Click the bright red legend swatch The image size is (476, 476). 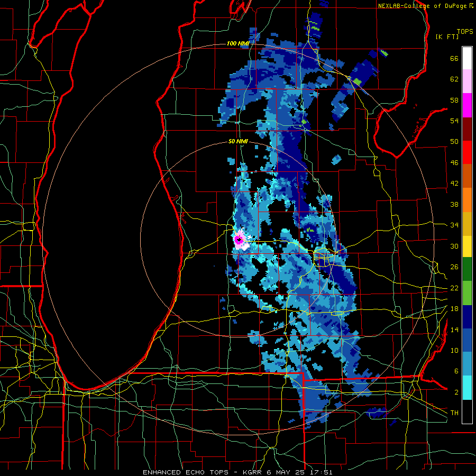(x=467, y=152)
